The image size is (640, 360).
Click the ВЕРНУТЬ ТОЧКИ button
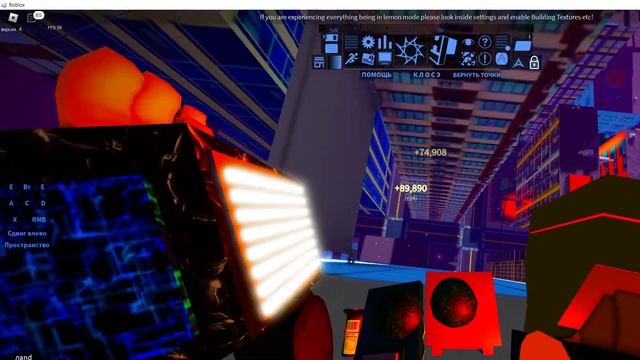476,75
